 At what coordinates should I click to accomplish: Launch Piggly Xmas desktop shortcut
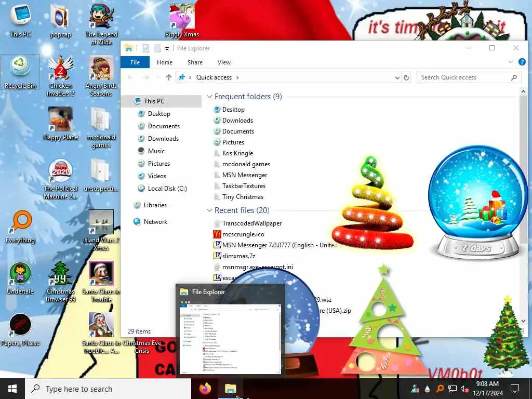coord(182,20)
